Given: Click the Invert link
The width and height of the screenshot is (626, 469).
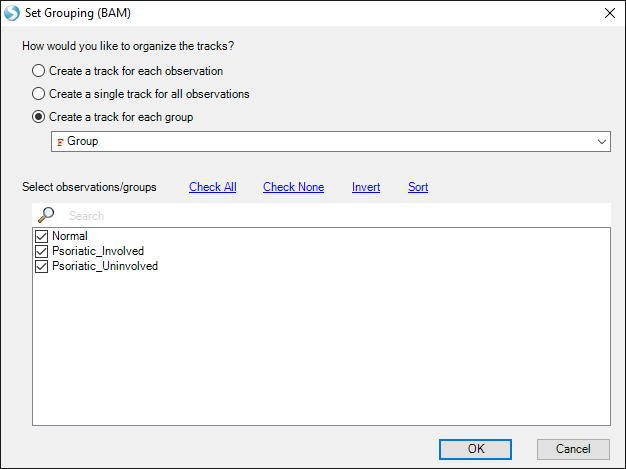Looking at the screenshot, I should (x=366, y=187).
